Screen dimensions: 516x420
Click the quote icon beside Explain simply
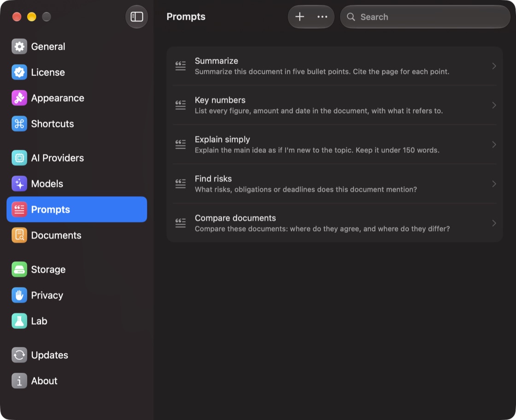tap(180, 145)
